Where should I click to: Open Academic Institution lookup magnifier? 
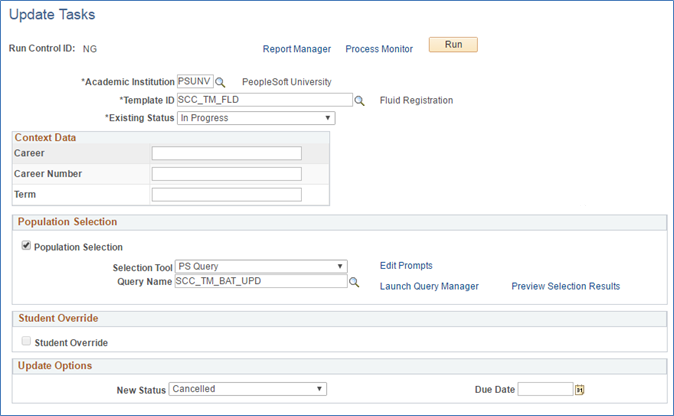(220, 82)
